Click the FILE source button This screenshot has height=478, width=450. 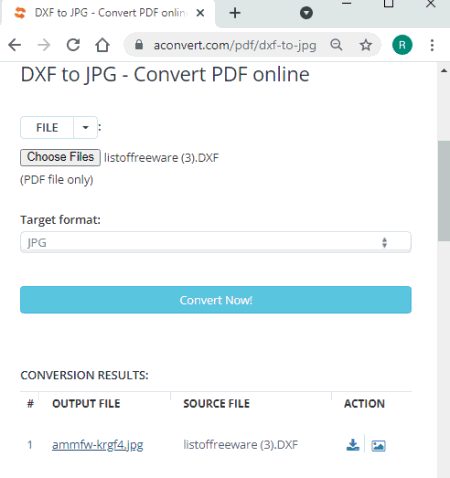coord(47,127)
